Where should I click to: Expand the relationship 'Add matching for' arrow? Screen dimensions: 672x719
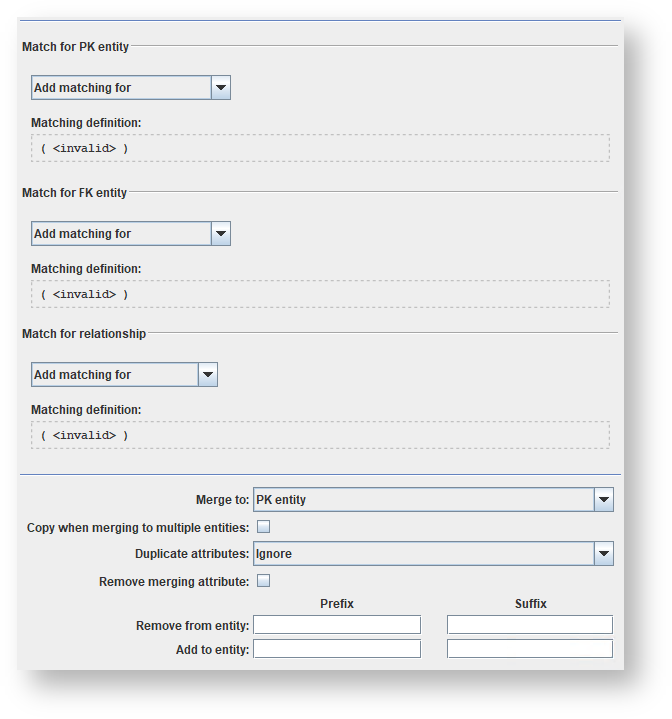click(208, 375)
